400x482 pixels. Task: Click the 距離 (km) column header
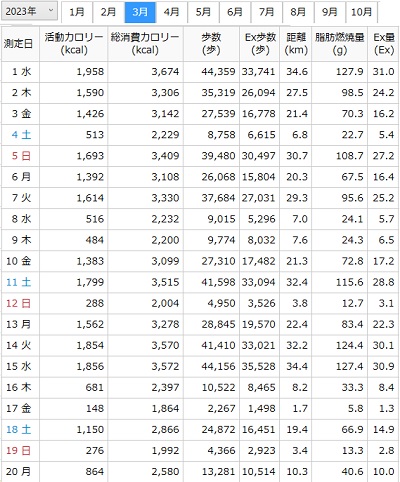pyautogui.click(x=296, y=44)
